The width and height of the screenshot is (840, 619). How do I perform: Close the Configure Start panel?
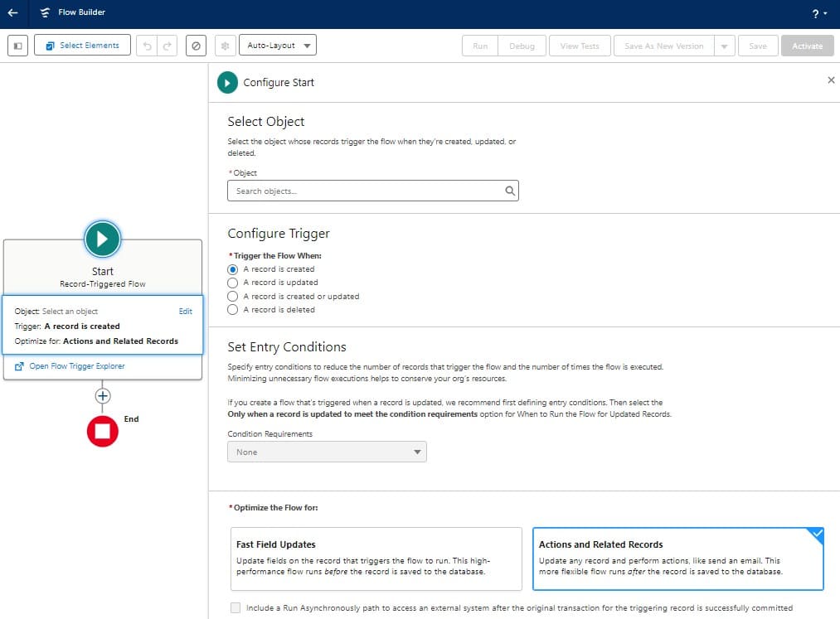tap(831, 80)
